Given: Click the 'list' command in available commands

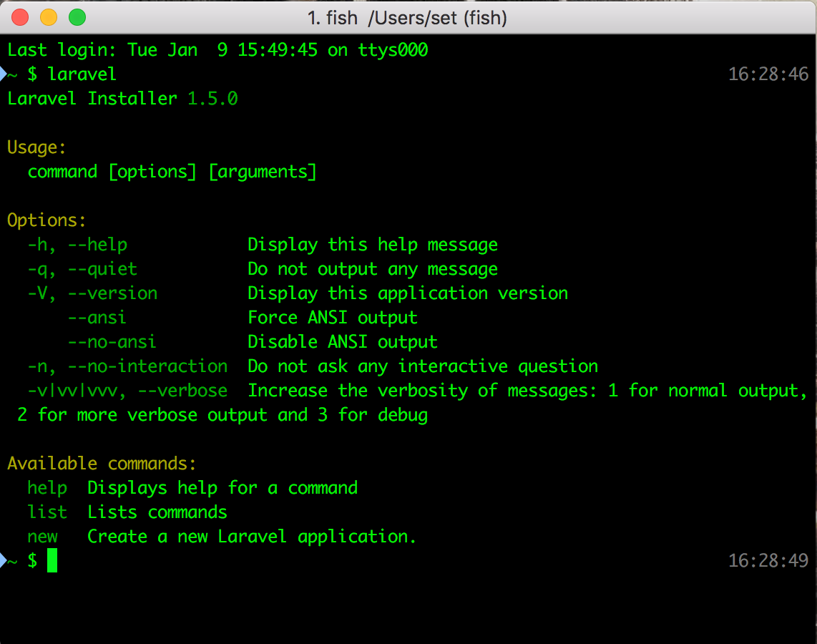Looking at the screenshot, I should pyautogui.click(x=47, y=513).
